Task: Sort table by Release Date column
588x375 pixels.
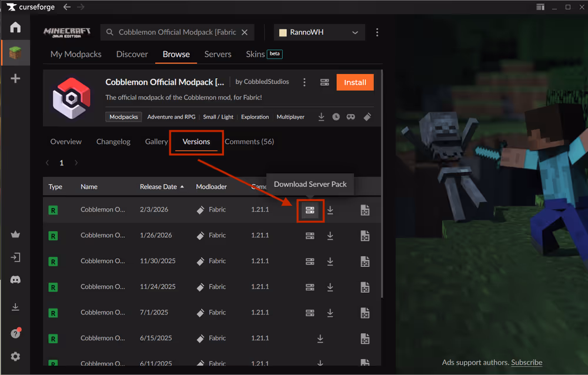Action: [x=162, y=187]
